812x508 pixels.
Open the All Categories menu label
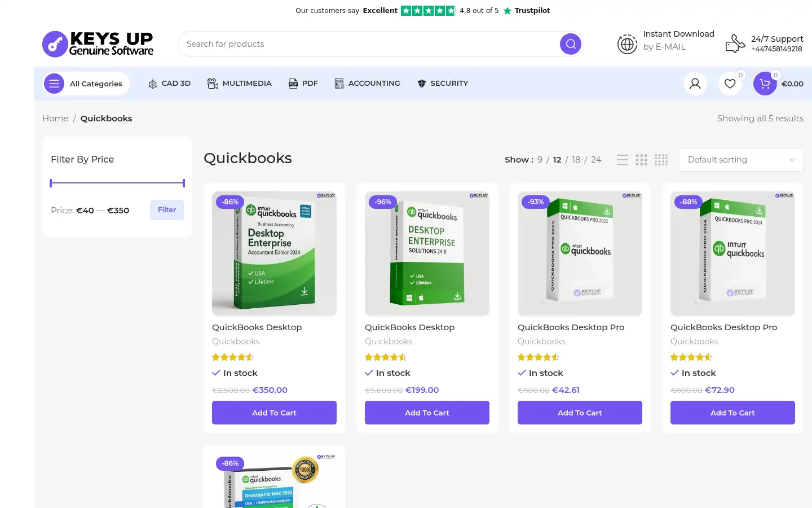pyautogui.click(x=96, y=84)
